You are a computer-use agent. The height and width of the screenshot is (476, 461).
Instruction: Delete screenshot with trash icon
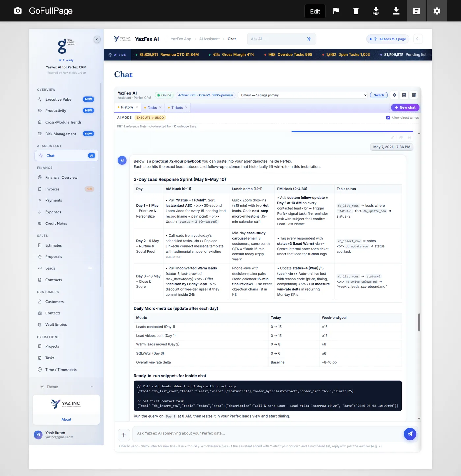tap(356, 11)
